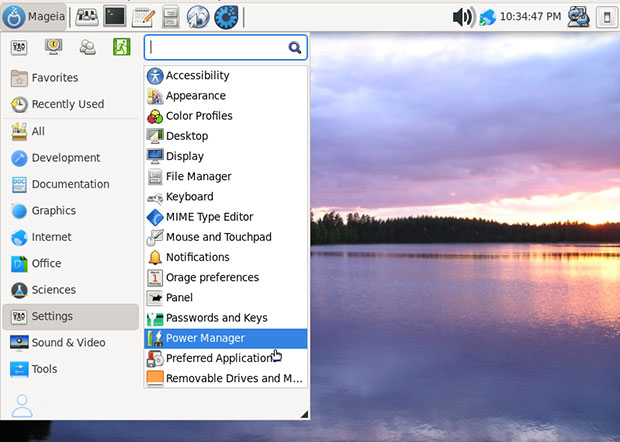This screenshot has width=620, height=442.
Task: Select the Internet category
Action: pyautogui.click(x=70, y=237)
